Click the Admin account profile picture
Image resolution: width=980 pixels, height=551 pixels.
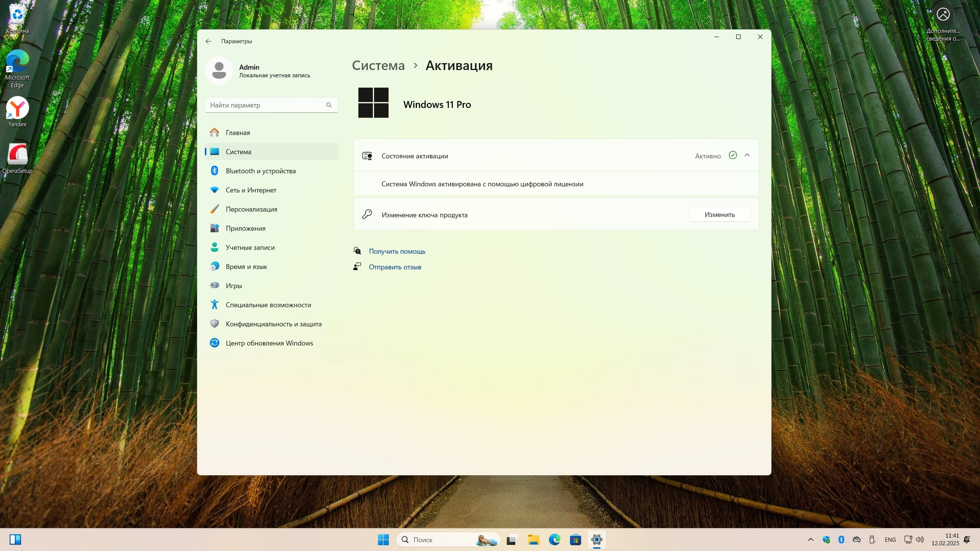219,71
